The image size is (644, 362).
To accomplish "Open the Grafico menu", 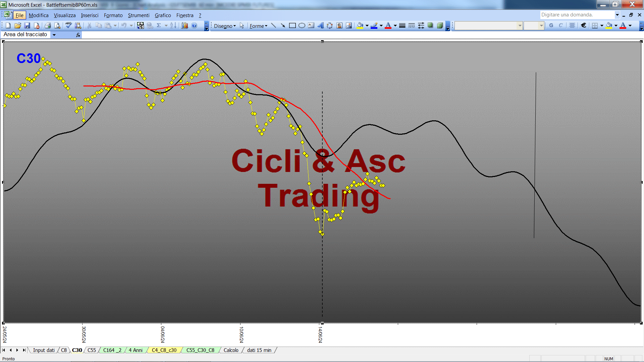I will pyautogui.click(x=163, y=15).
